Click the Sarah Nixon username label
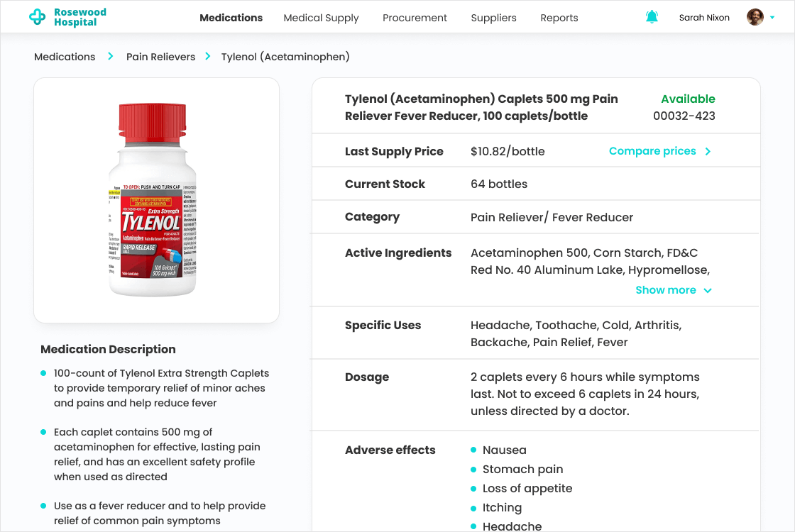Screen dimensions: 795x532 click(704, 18)
